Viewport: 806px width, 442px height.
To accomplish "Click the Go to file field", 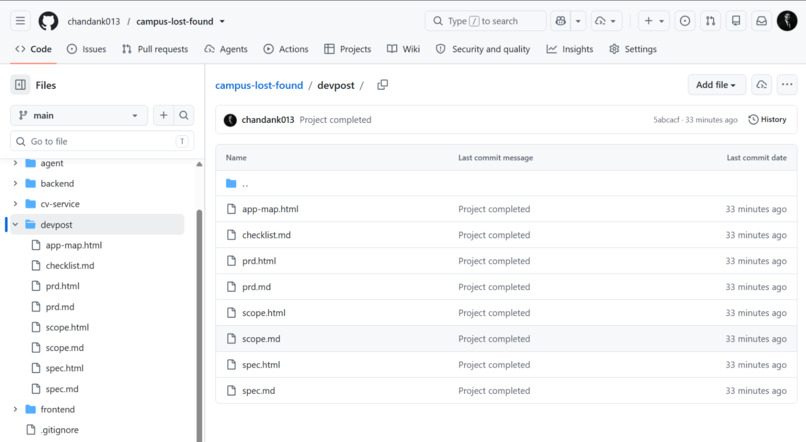I will click(x=102, y=141).
